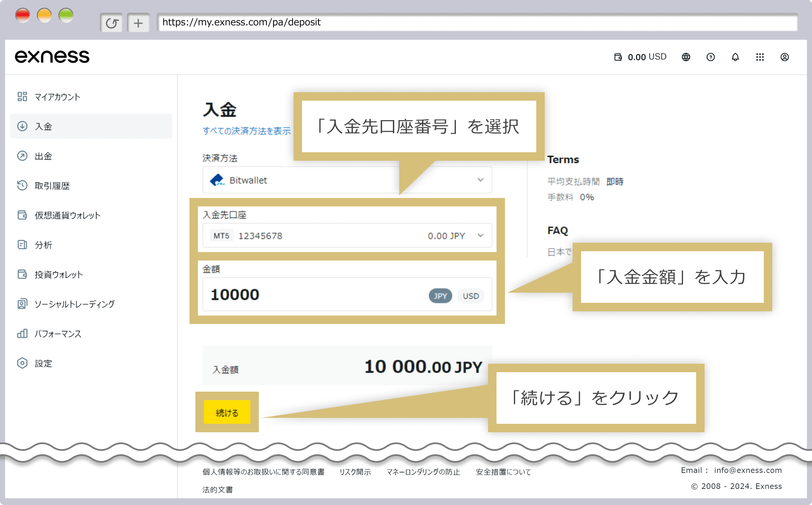This screenshot has width=812, height=505.
Task: Click the 投資ウォレット icon
Action: (22, 274)
